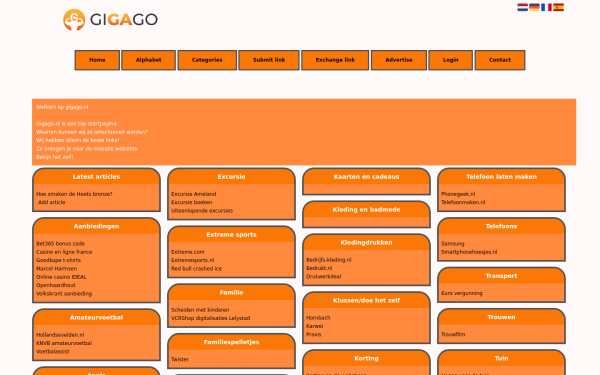Image resolution: width=600 pixels, height=375 pixels.
Task: Open Extremesports.nl link
Action: tap(192, 260)
